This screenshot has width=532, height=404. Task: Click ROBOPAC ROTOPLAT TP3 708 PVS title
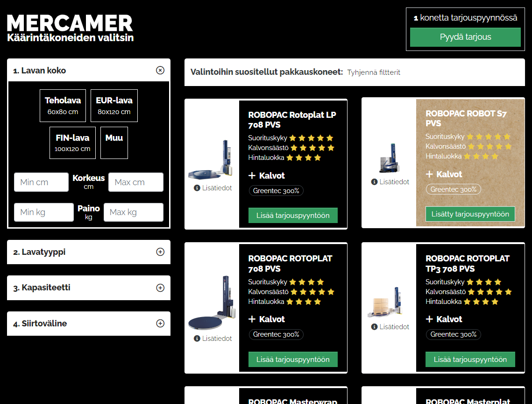click(x=468, y=263)
